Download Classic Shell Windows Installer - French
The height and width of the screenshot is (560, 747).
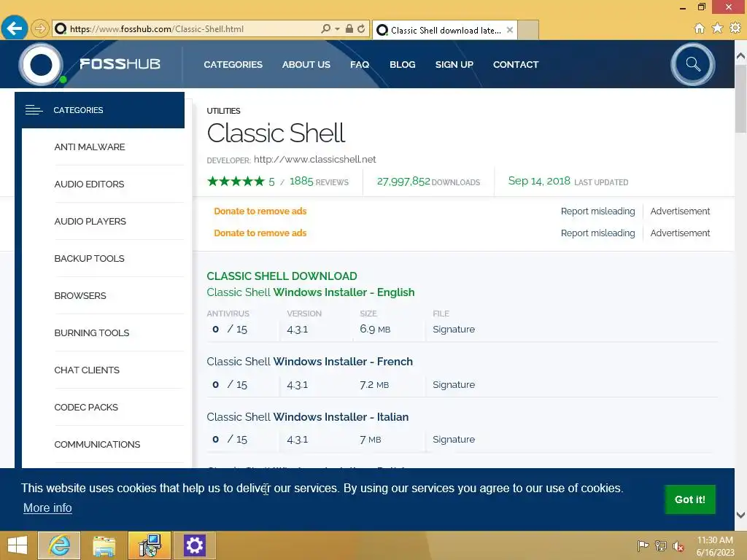(x=309, y=362)
